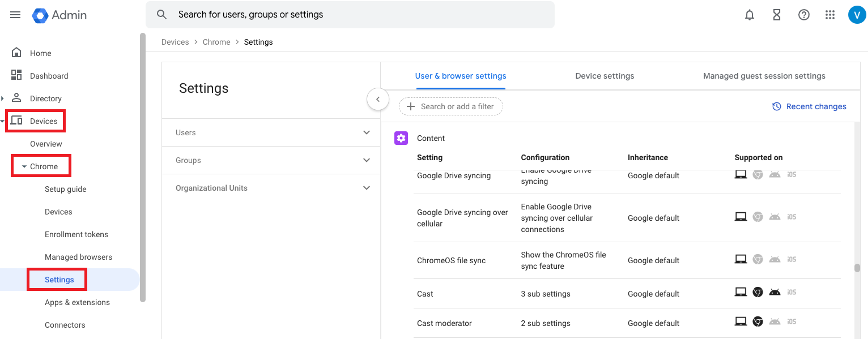Expand Directory tree arrow
The image size is (868, 339).
(3, 98)
